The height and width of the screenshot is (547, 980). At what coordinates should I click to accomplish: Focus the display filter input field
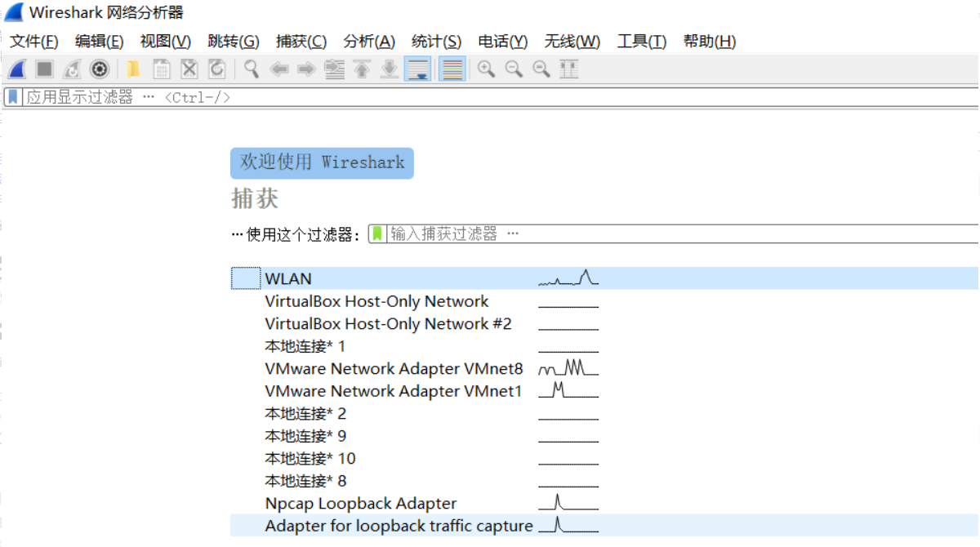pyautogui.click(x=500, y=97)
